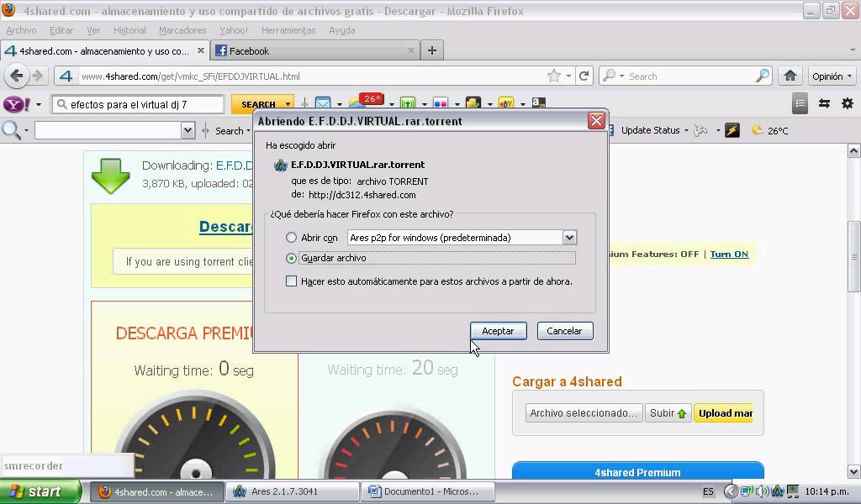Open the Historial menu

[x=129, y=30]
